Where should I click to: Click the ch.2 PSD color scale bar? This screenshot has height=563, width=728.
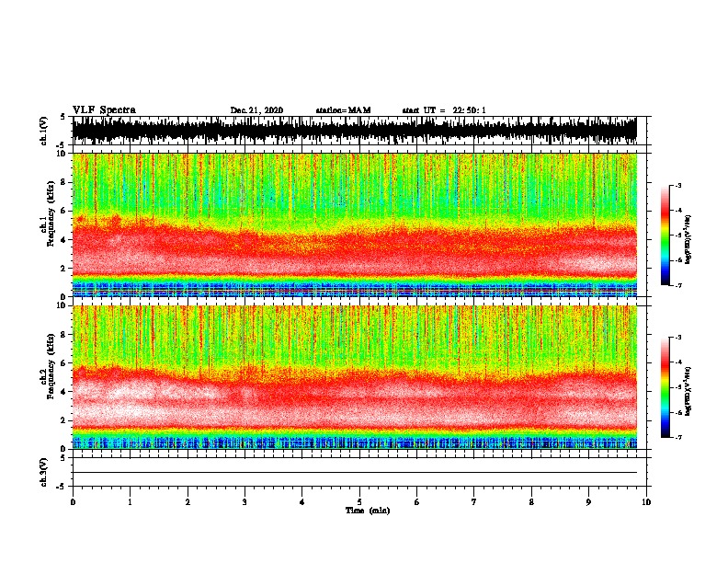coord(665,387)
